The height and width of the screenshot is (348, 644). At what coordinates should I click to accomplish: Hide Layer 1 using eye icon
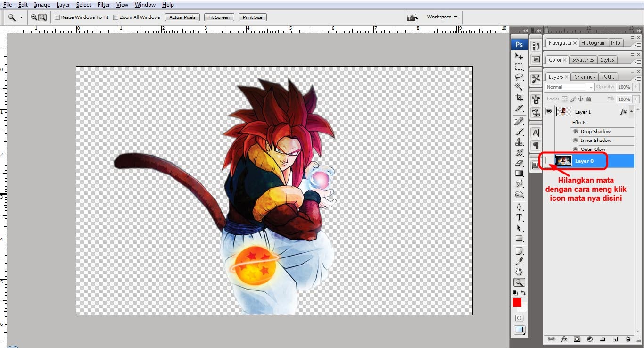coord(549,111)
